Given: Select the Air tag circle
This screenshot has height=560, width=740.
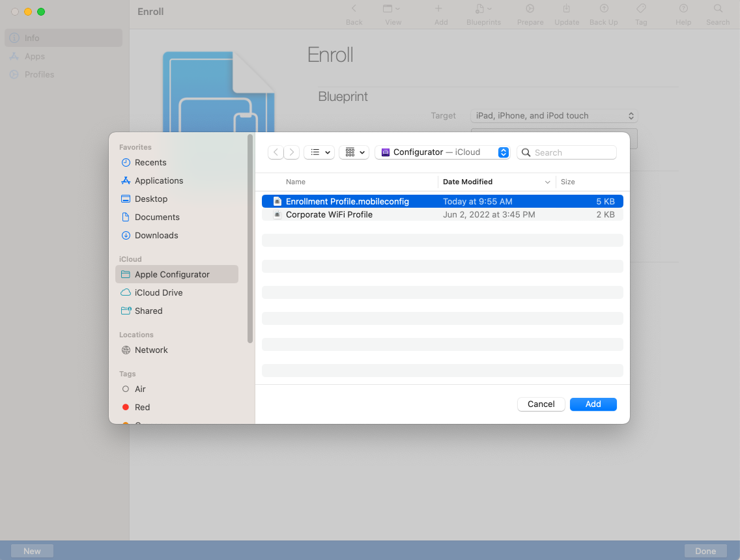Looking at the screenshot, I should [x=126, y=389].
